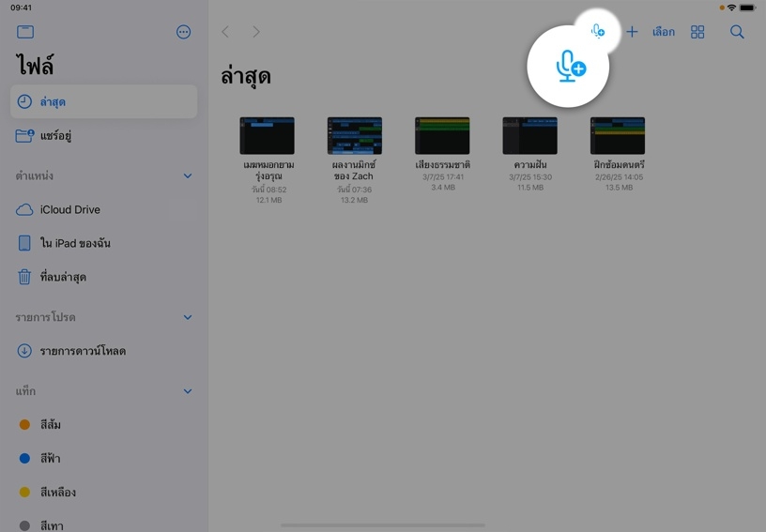Open the เสียงธรรมชาติ file thumbnail
Viewport: 766px width, 532px height.
[x=442, y=136]
